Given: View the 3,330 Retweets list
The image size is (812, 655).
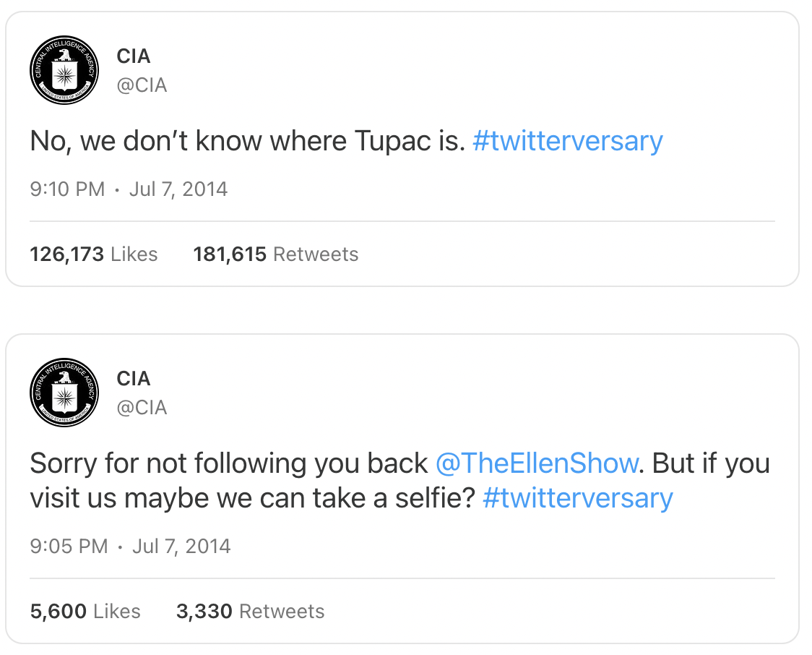Looking at the screenshot, I should click(250, 612).
